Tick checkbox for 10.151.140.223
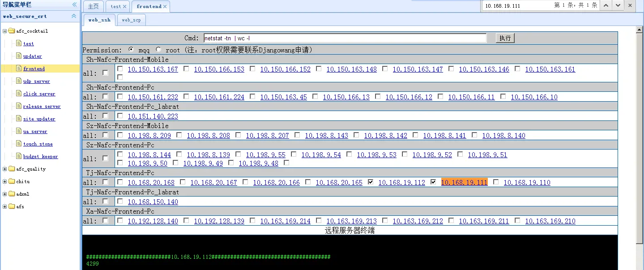 coord(120,116)
